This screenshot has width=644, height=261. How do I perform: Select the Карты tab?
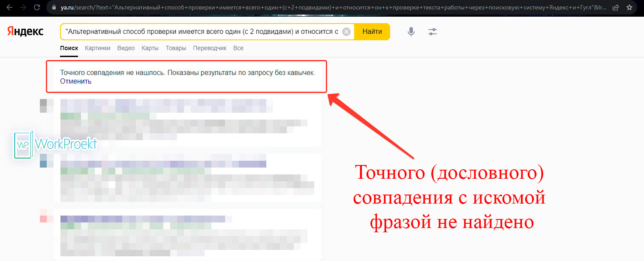tap(150, 48)
